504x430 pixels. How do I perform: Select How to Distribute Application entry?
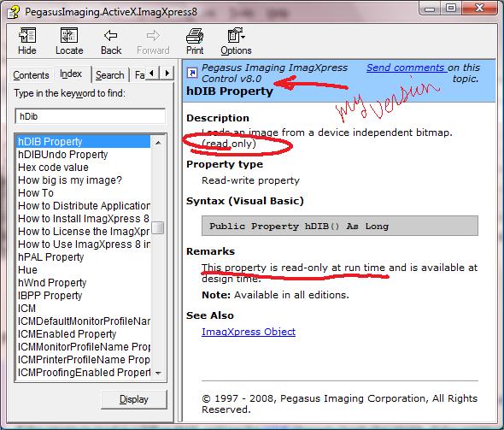[x=84, y=205]
